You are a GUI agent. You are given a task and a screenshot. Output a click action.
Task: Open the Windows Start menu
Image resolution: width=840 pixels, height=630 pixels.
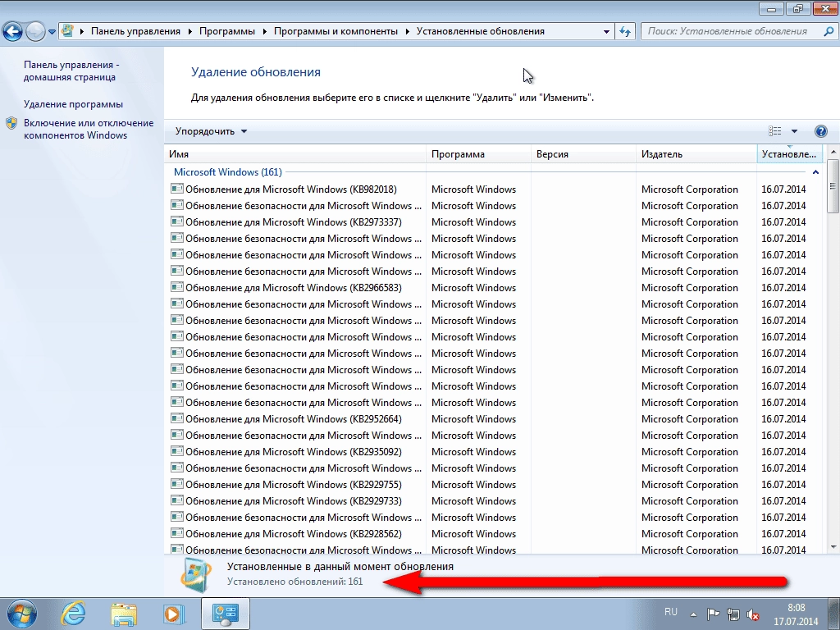(22, 614)
